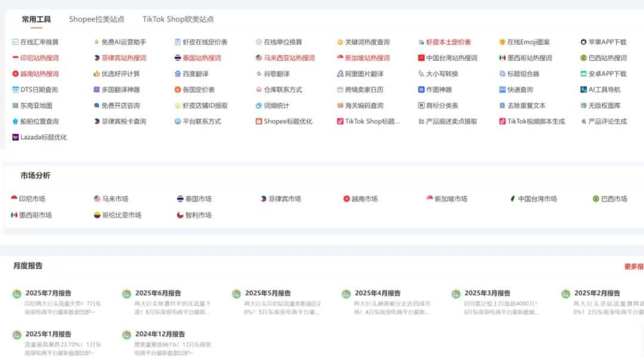Open 平台联系方式 link

click(202, 122)
